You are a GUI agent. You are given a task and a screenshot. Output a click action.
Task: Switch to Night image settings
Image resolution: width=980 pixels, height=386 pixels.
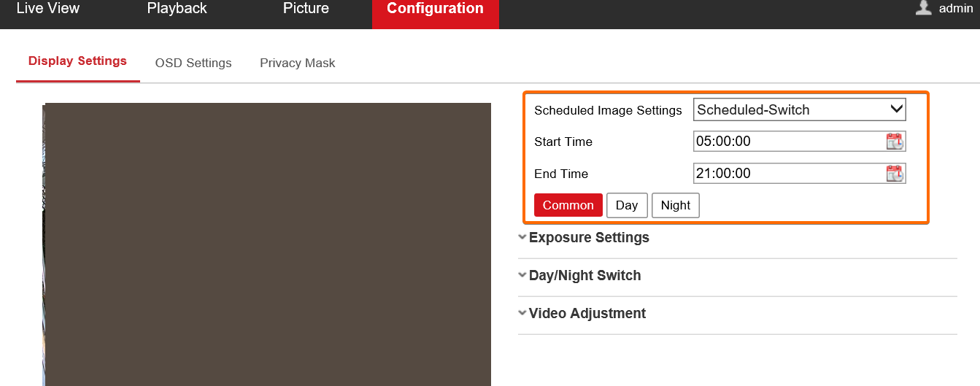[675, 206]
